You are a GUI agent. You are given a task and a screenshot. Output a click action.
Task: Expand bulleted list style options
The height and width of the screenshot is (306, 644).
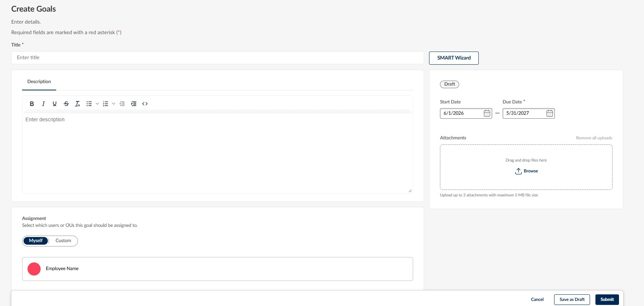pos(97,104)
